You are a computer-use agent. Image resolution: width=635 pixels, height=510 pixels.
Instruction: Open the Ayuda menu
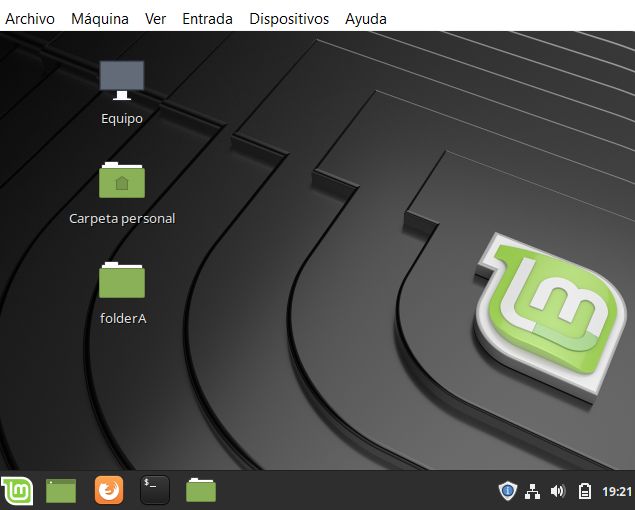point(366,19)
